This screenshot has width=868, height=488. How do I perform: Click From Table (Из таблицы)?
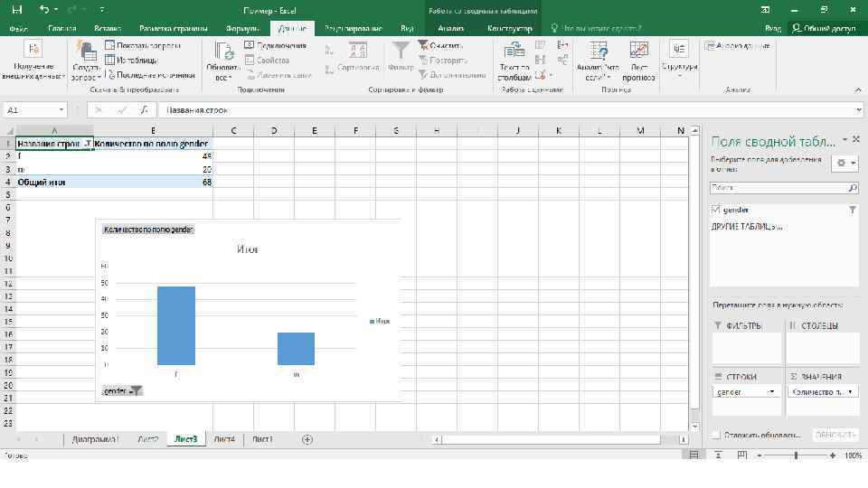(132, 60)
